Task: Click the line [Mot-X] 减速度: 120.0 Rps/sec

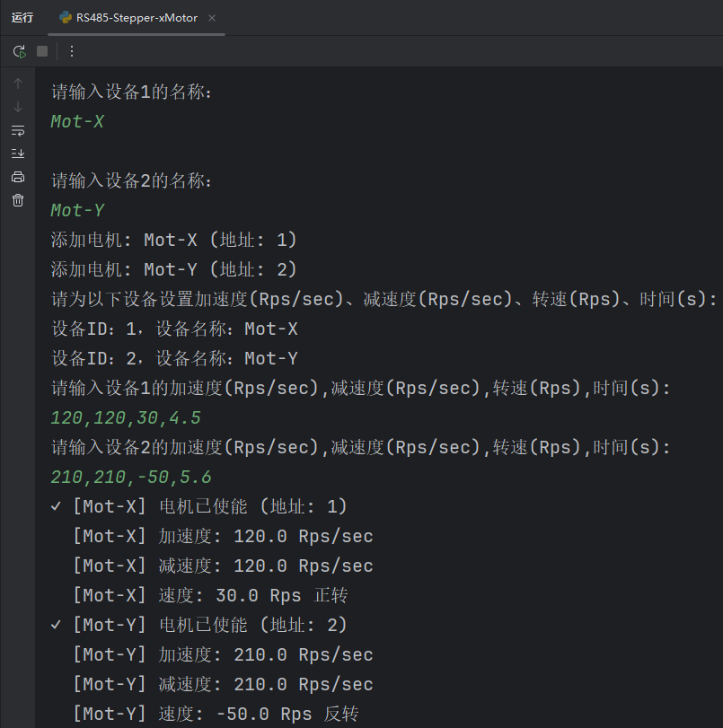Action: (x=223, y=566)
